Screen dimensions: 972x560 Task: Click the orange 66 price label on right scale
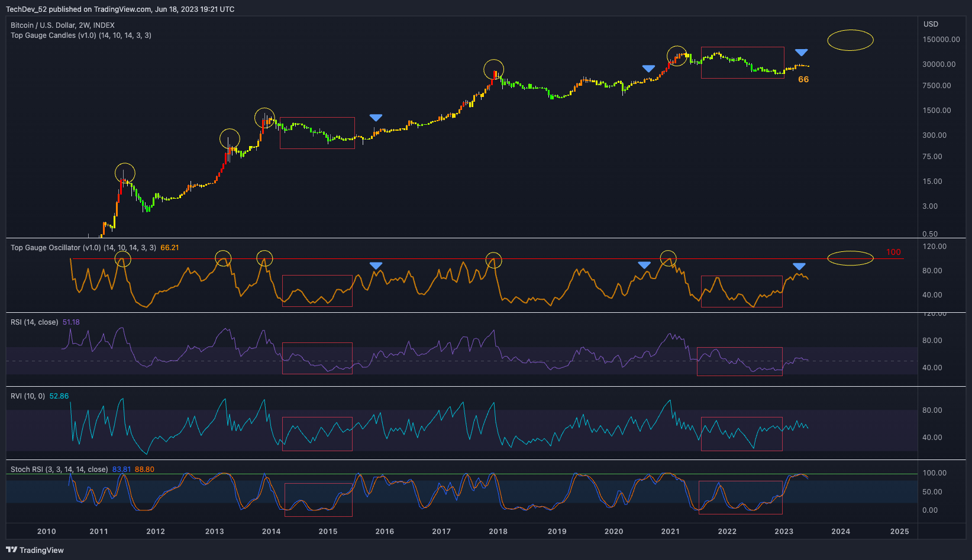click(803, 79)
